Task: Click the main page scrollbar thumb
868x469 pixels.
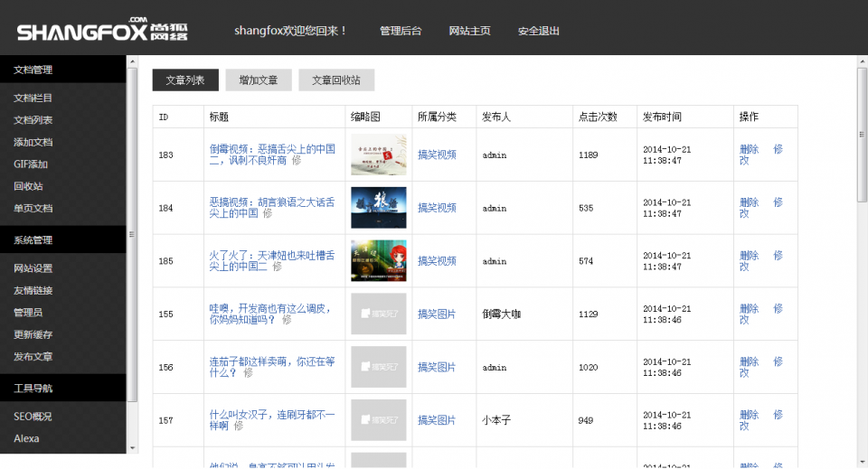Action: click(x=862, y=135)
